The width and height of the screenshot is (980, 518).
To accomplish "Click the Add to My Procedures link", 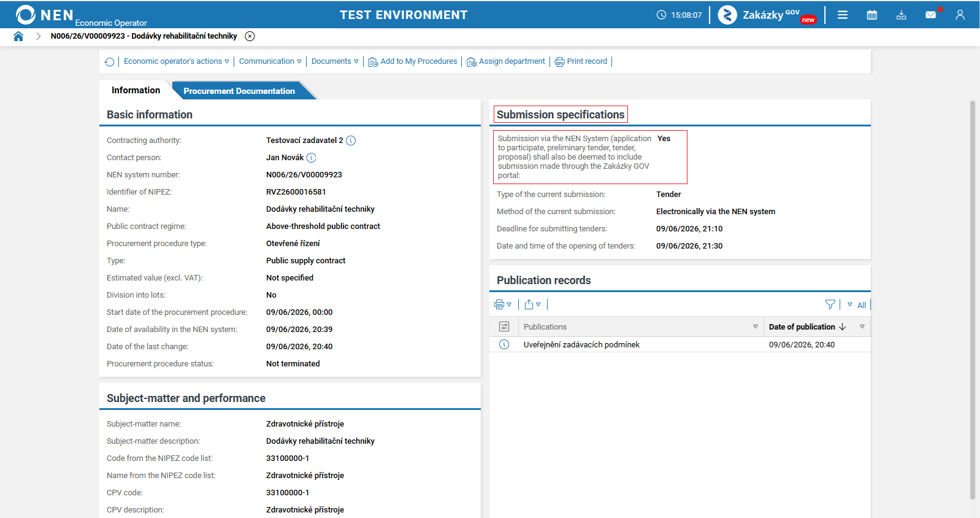I will pyautogui.click(x=419, y=61).
